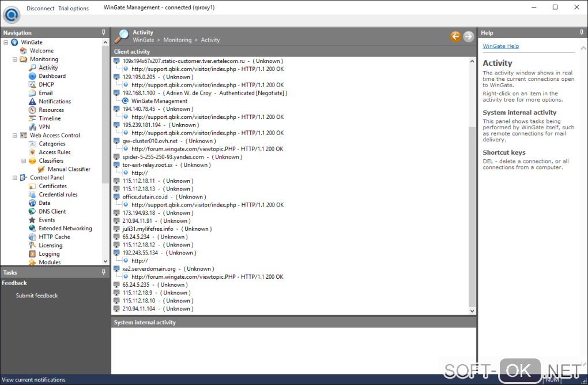This screenshot has width=588, height=385.
Task: Click the Extended Networking icon
Action: pos(33,229)
